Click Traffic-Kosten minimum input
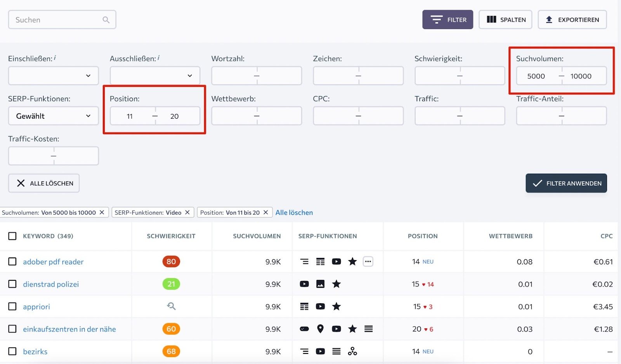This screenshot has width=621, height=364. click(31, 156)
